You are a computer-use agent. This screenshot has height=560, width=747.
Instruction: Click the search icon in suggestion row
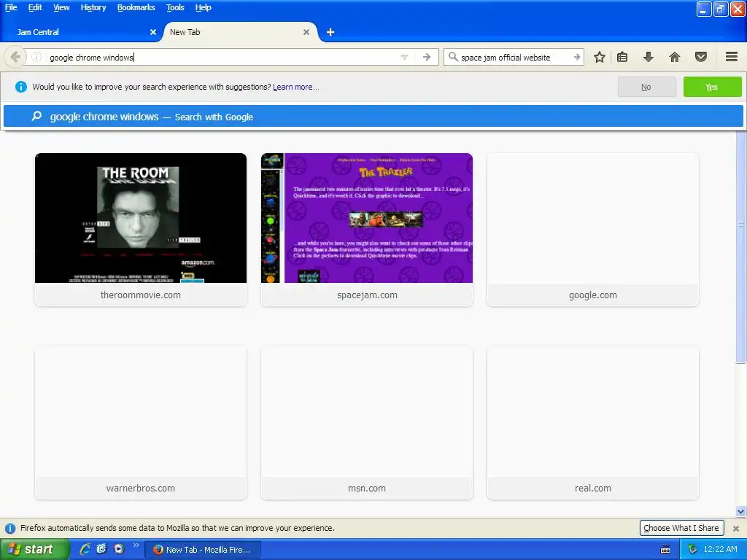coord(36,116)
